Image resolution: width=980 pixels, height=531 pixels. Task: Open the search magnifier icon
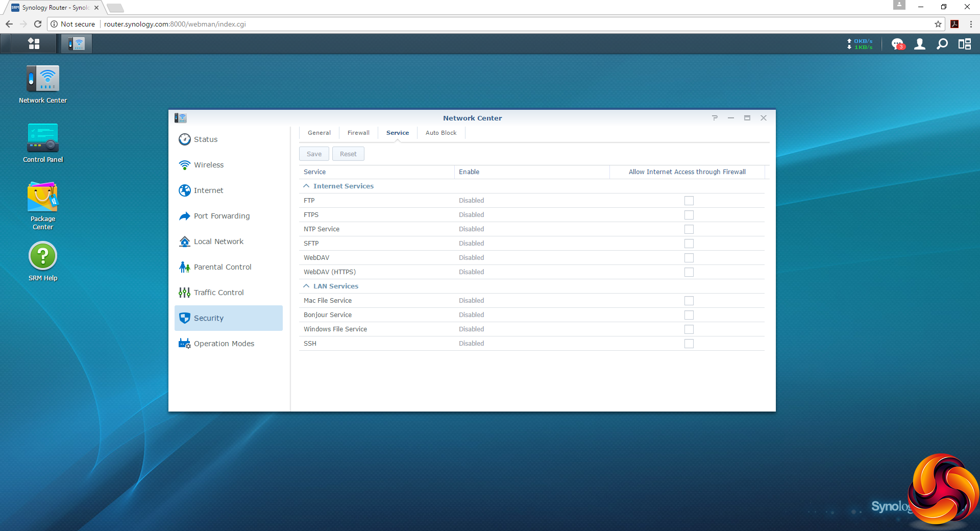coord(942,44)
